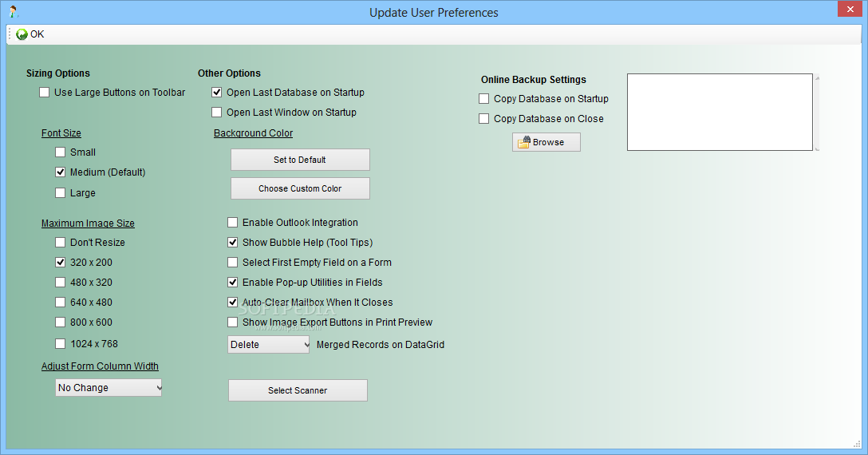Click the Choose Custom Color button
868x455 pixels.
pos(300,188)
